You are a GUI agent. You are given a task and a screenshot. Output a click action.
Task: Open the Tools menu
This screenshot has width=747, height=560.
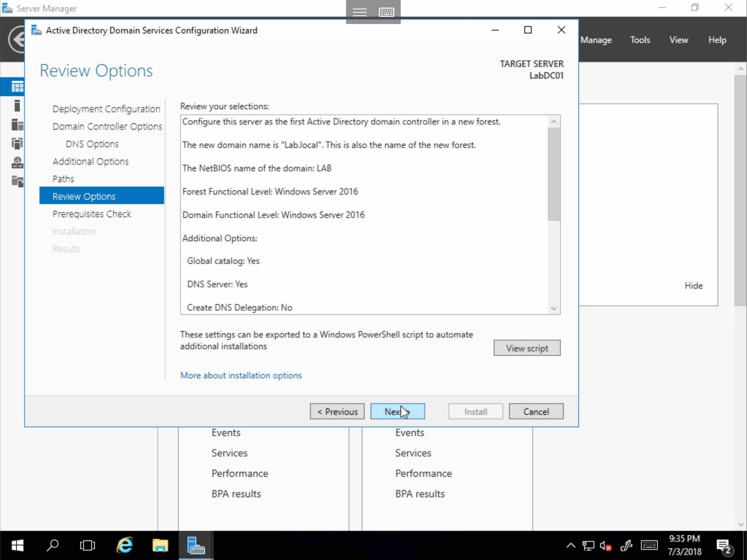pos(640,40)
